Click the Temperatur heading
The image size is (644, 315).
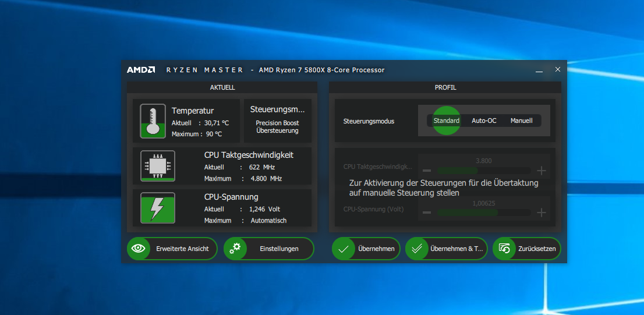[193, 111]
